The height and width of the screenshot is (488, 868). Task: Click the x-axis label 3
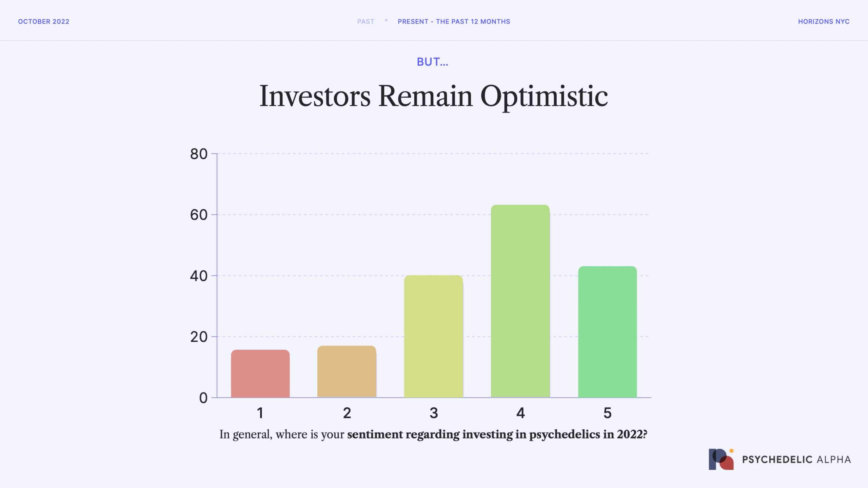tap(434, 413)
